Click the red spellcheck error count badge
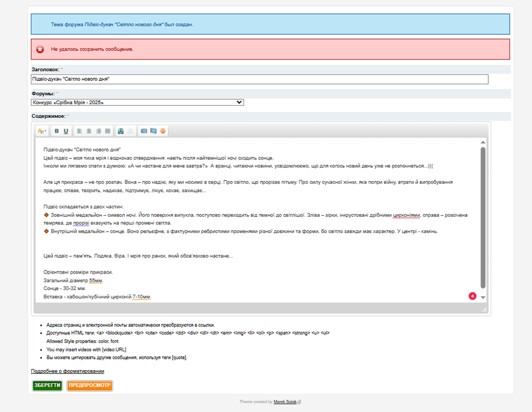The image size is (532, 412). [x=472, y=296]
